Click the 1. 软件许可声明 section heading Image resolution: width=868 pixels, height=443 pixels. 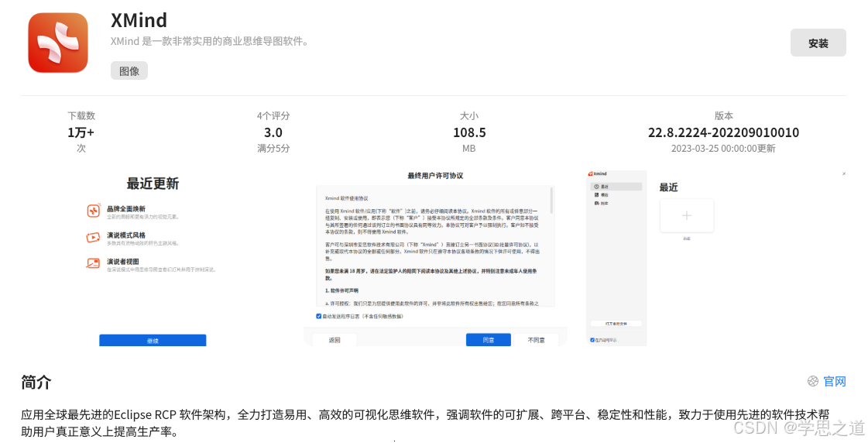(x=341, y=290)
